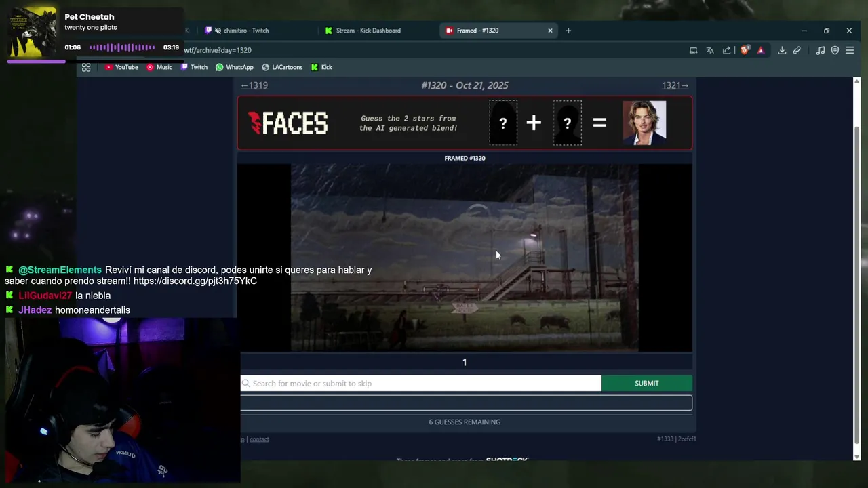Screen dimensions: 868x488
Task: Open the Kick bookmark
Action: coord(321,67)
